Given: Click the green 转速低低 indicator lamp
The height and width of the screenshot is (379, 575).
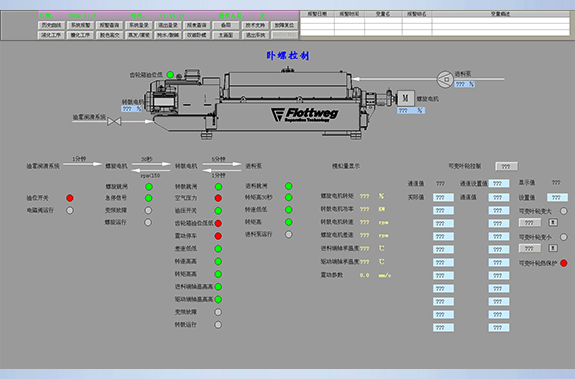Looking at the screenshot, I should [x=289, y=210].
